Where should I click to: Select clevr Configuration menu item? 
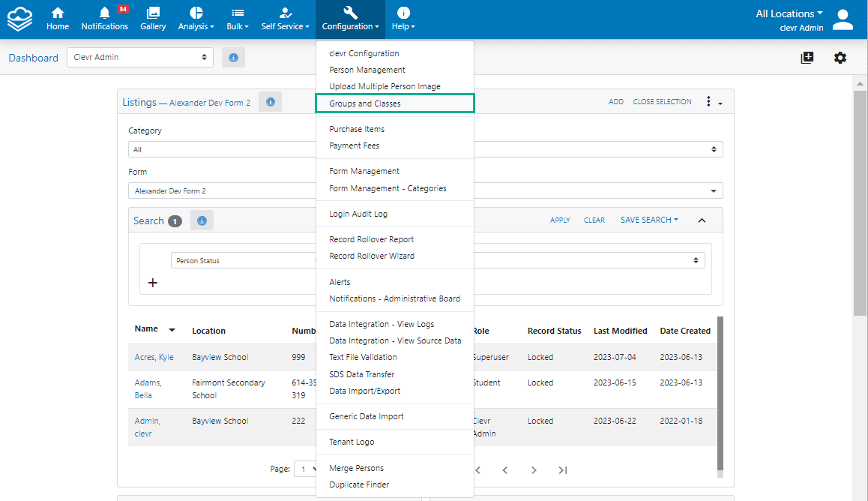tap(364, 53)
